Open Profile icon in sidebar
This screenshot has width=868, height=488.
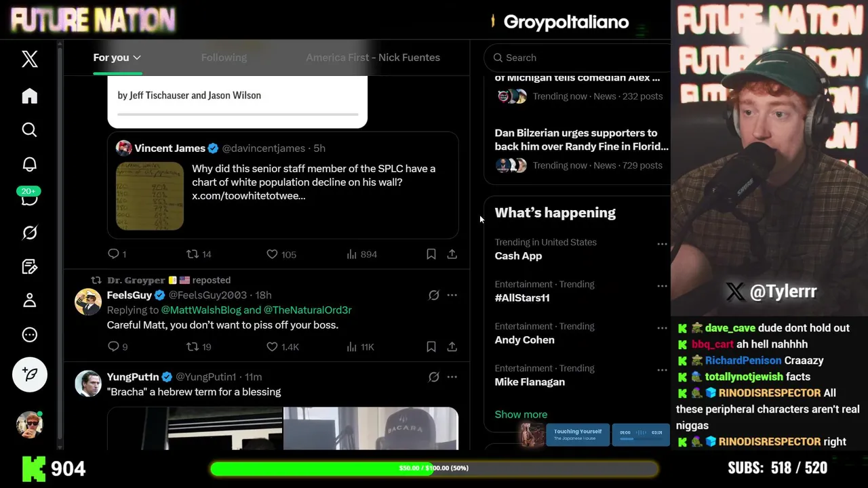click(29, 300)
